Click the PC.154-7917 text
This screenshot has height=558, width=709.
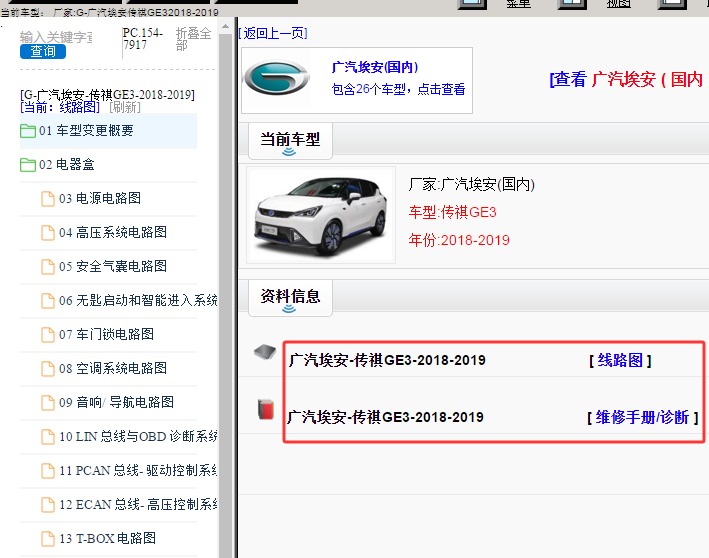pyautogui.click(x=142, y=39)
